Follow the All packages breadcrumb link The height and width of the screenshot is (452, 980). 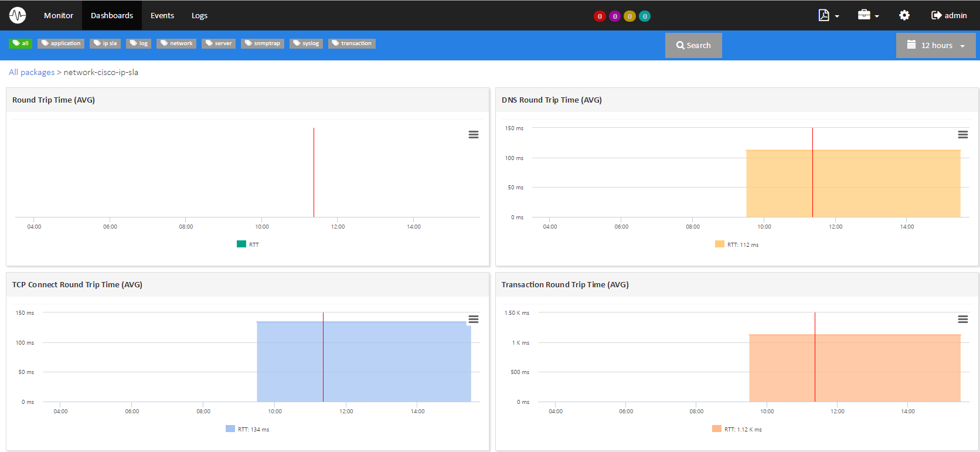click(32, 72)
